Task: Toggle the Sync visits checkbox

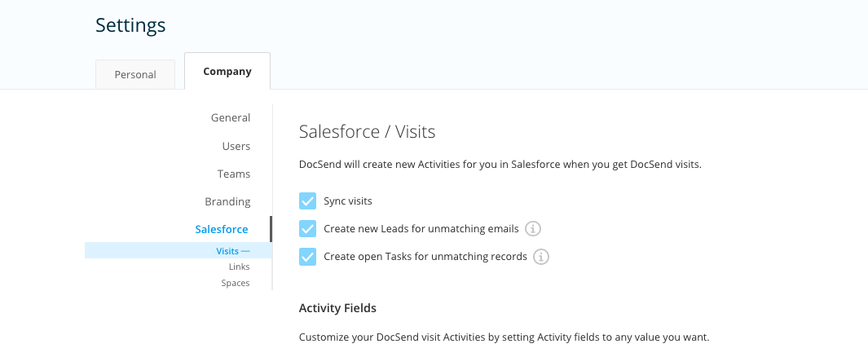Action: tap(307, 201)
